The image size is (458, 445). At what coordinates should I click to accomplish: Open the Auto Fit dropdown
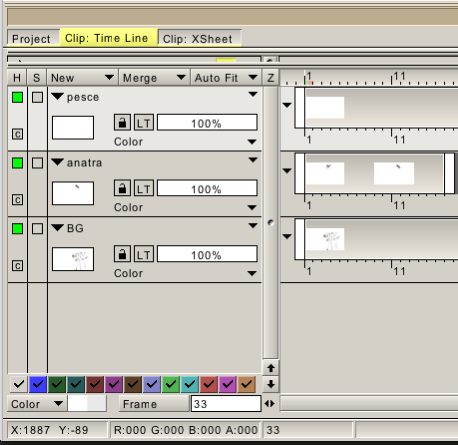pos(226,78)
